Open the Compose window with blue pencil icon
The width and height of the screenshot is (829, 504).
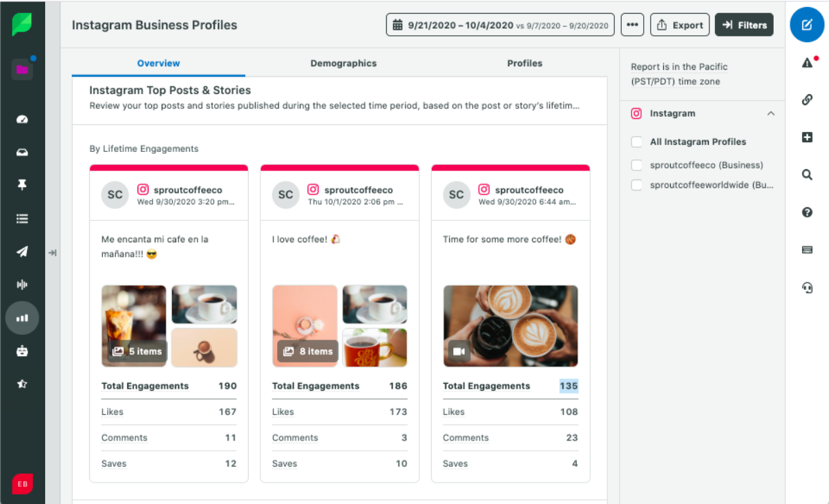pos(807,25)
